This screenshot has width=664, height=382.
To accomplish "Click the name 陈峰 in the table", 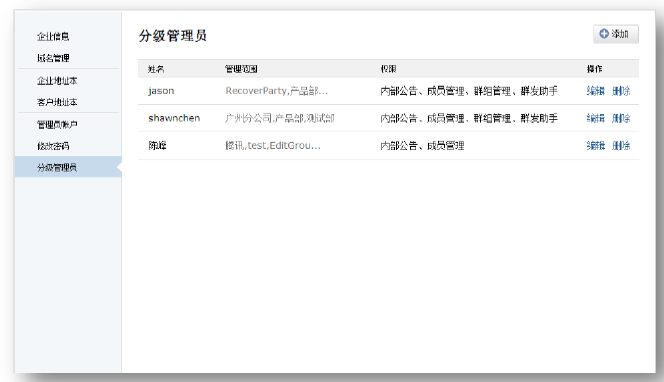I will point(157,146).
